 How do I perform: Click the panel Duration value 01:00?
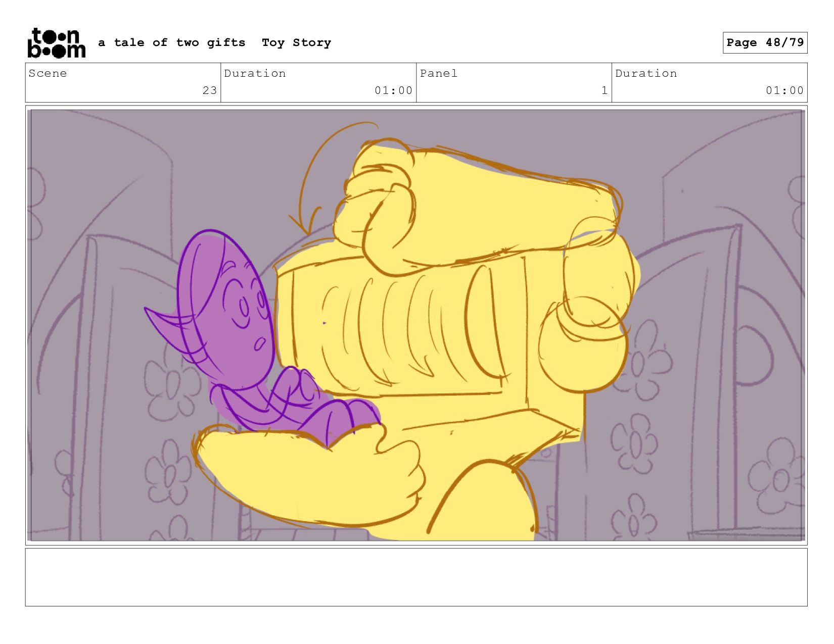click(784, 90)
